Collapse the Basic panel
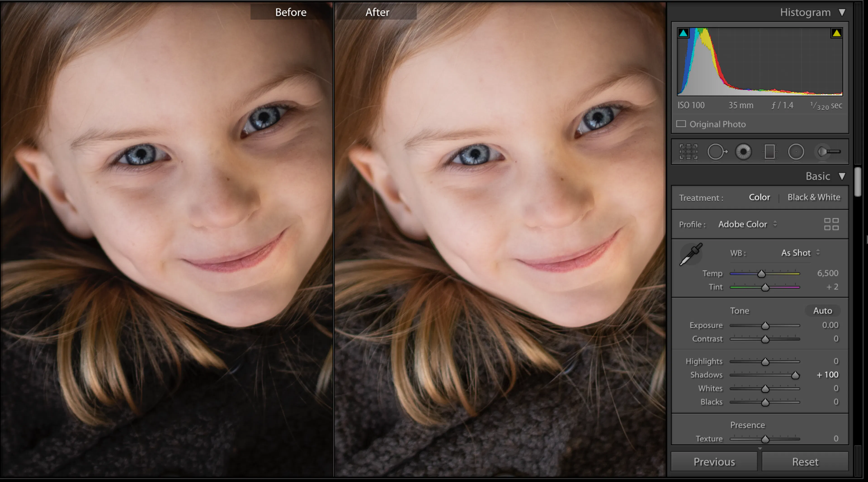 (842, 176)
